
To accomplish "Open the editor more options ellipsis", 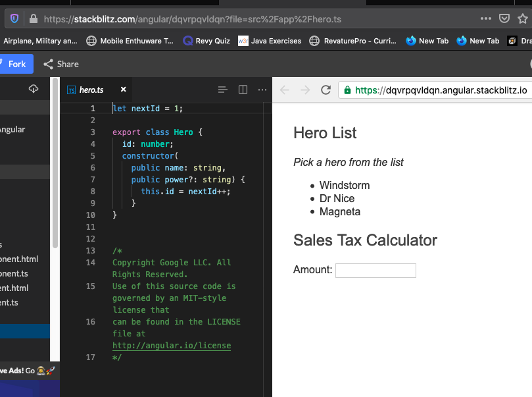I will click(262, 90).
